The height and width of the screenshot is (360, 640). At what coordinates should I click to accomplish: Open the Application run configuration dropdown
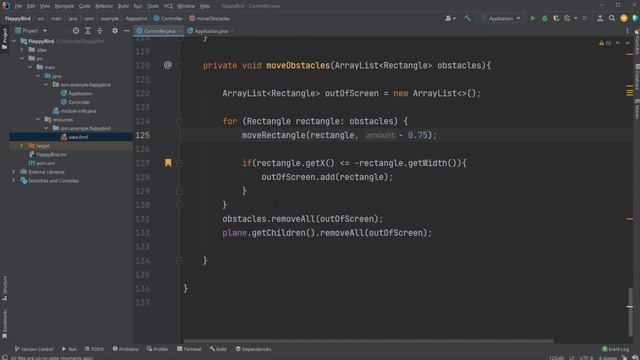tap(500, 18)
